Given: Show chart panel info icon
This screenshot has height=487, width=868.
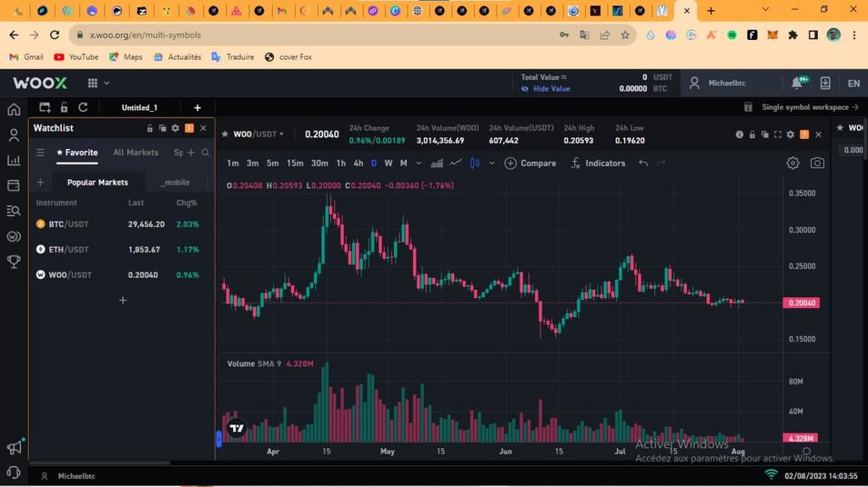Looking at the screenshot, I should click(x=739, y=135).
